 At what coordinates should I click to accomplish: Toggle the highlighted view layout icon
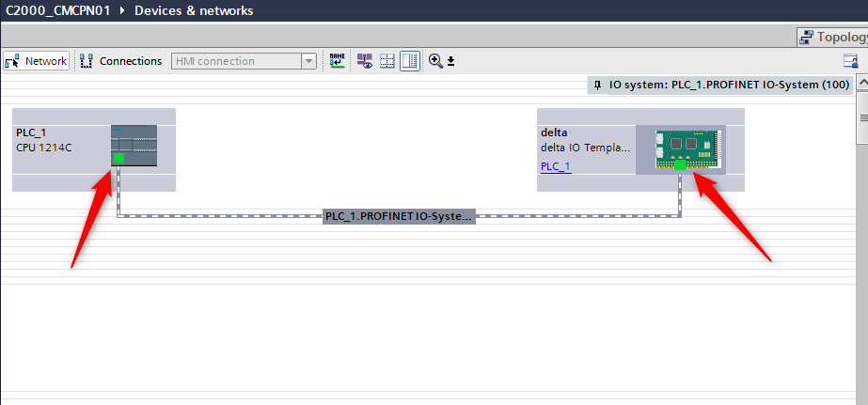tap(410, 61)
